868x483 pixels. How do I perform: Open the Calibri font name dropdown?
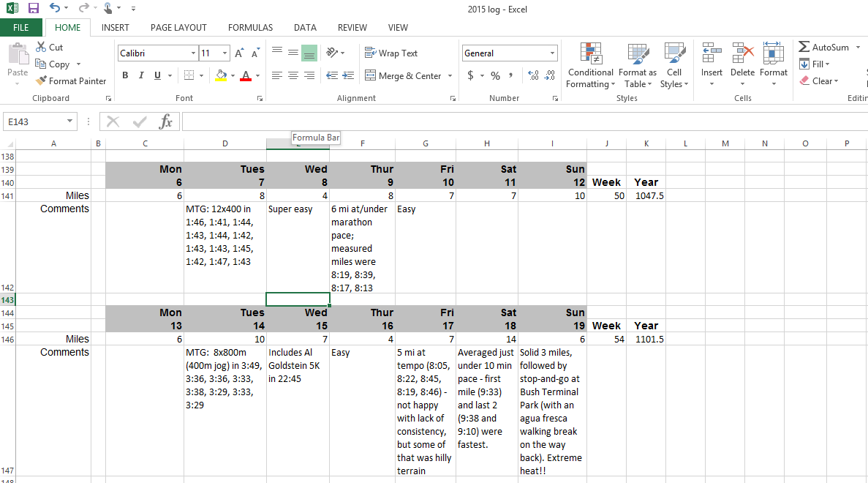click(x=193, y=53)
